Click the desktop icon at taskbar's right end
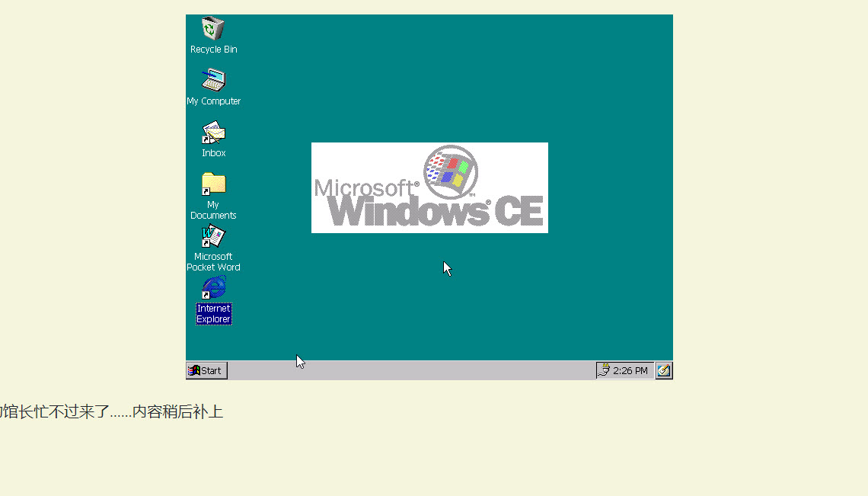The height and width of the screenshot is (496, 868). pyautogui.click(x=664, y=370)
